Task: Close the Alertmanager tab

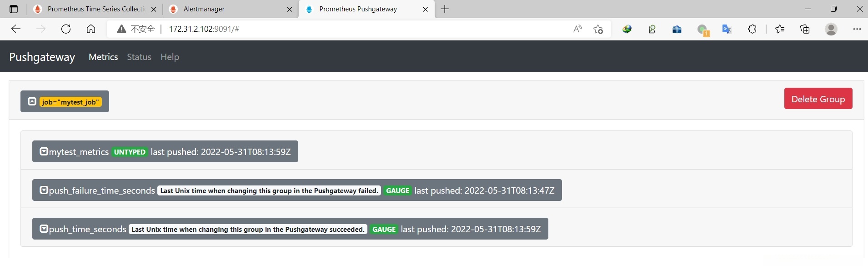Action: [x=290, y=9]
